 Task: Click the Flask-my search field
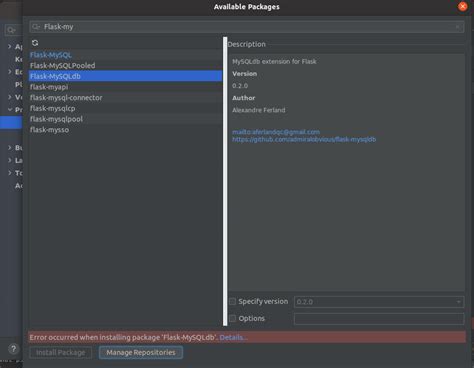tap(247, 27)
